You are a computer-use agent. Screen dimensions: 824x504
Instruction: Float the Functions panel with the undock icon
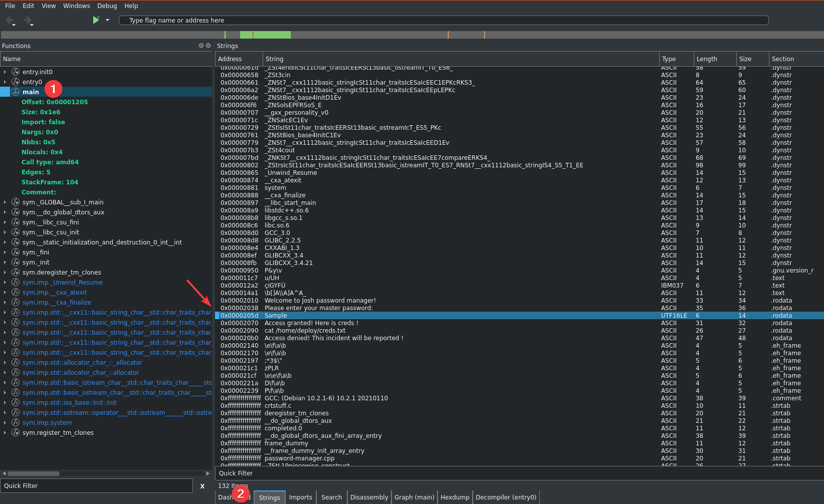point(201,46)
